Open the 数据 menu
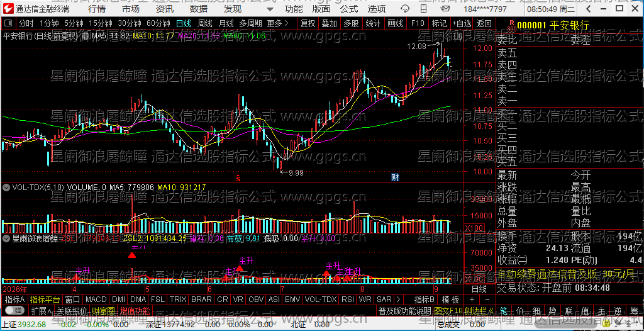 tap(199, 9)
